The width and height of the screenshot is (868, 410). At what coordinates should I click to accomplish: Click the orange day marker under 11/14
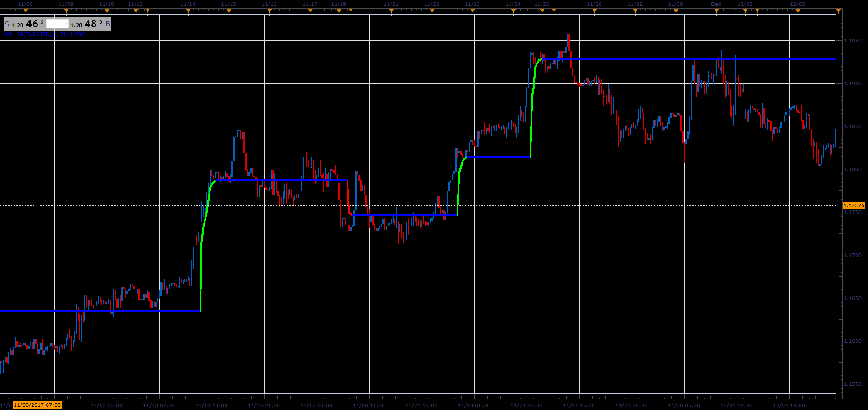tap(188, 11)
